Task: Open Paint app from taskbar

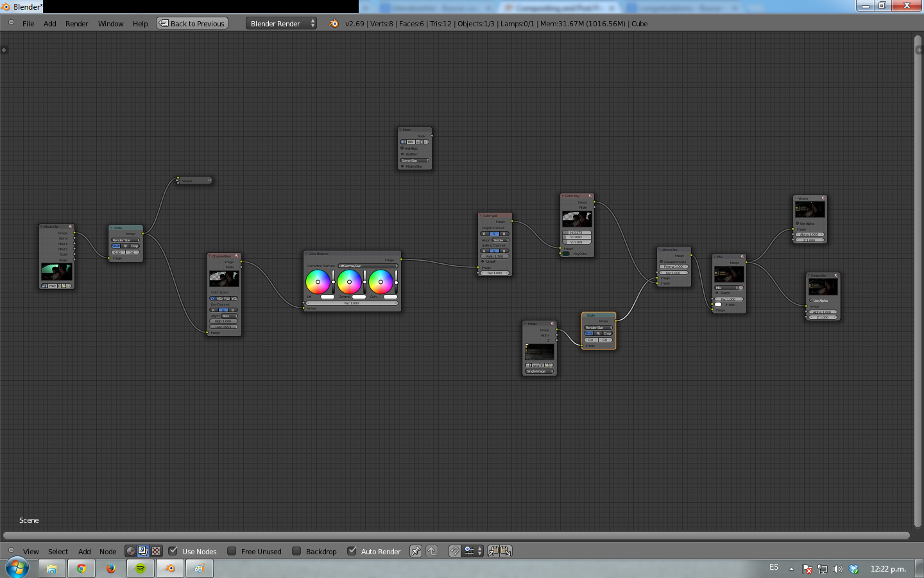Action: (x=200, y=568)
